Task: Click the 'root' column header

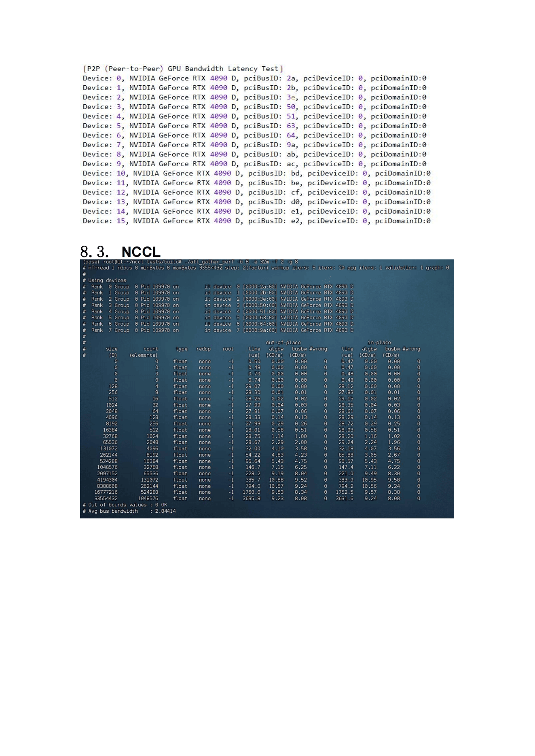Action: [228, 349]
